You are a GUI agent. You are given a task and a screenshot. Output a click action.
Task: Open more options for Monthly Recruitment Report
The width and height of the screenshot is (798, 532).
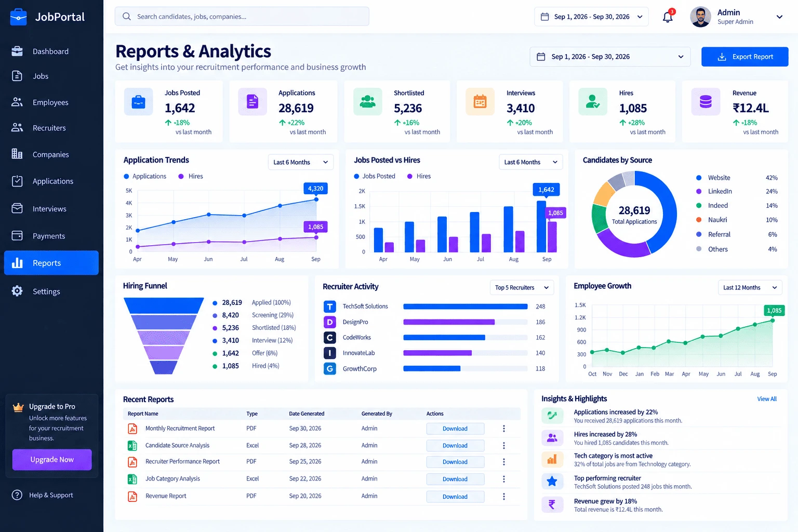pyautogui.click(x=503, y=429)
